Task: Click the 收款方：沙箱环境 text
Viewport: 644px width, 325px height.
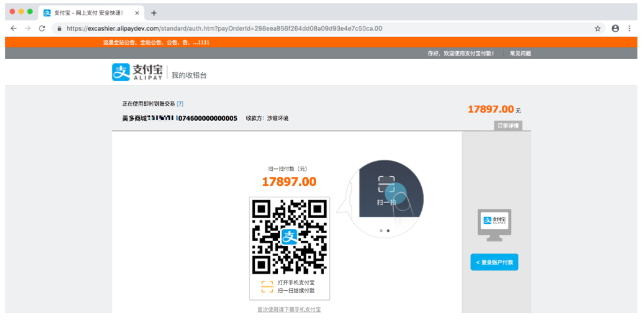Action: pyautogui.click(x=267, y=118)
